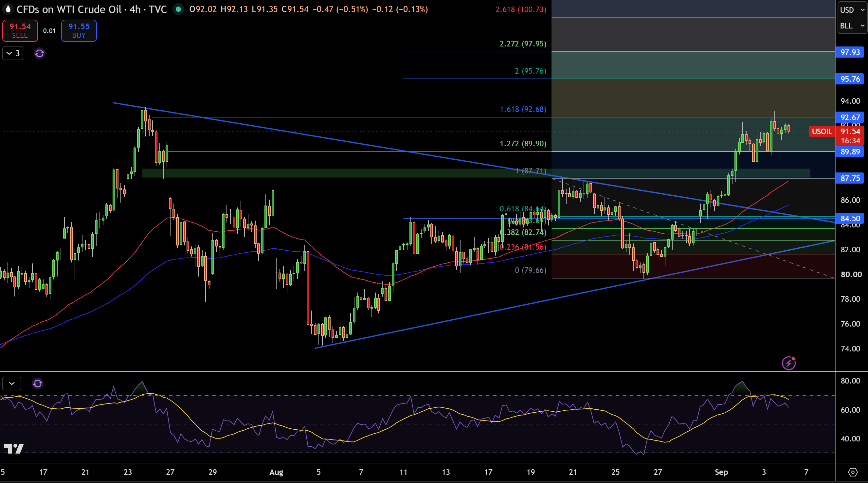Click the Aug date on time axis
Screen dimensions: 868x483
(276, 472)
